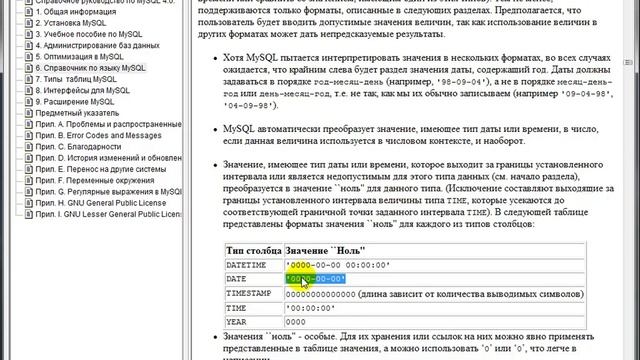Screen dimensions: 640x360
Task: Open 'Прил. I. GNU Lesser General Public' appendix
Action: [x=108, y=214]
